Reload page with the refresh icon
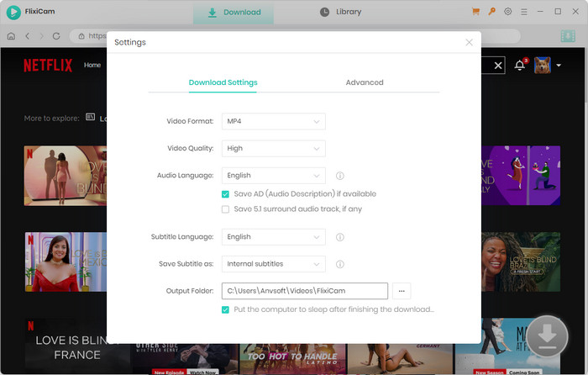The image size is (588, 375). [x=56, y=36]
